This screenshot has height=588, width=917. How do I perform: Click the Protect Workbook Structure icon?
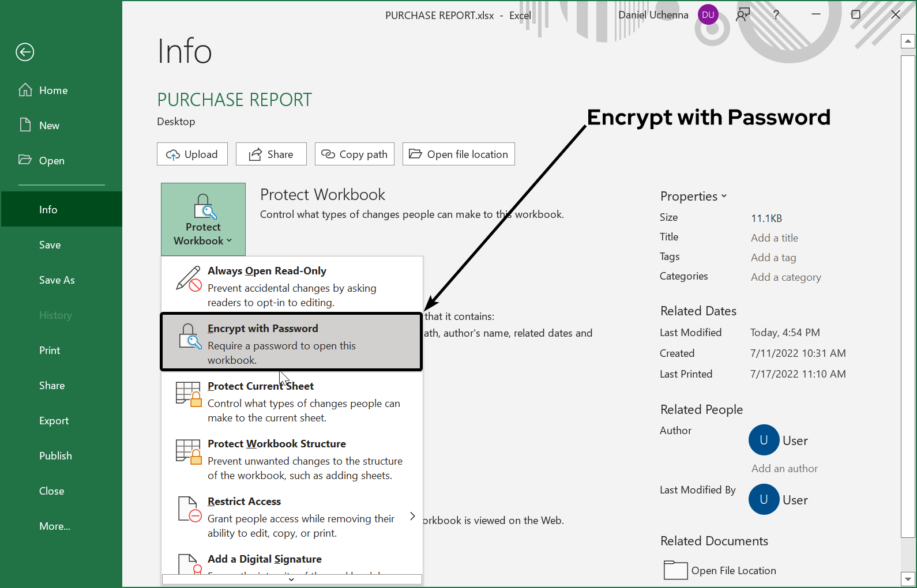187,452
